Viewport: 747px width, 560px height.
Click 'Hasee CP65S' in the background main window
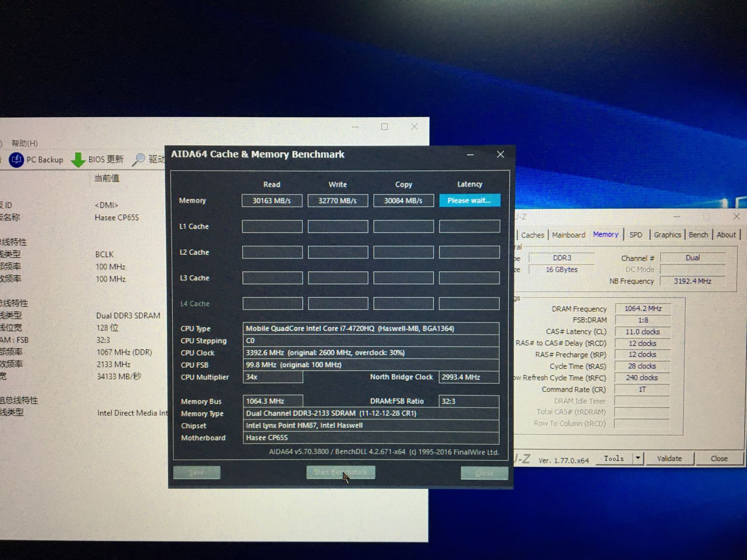117,217
